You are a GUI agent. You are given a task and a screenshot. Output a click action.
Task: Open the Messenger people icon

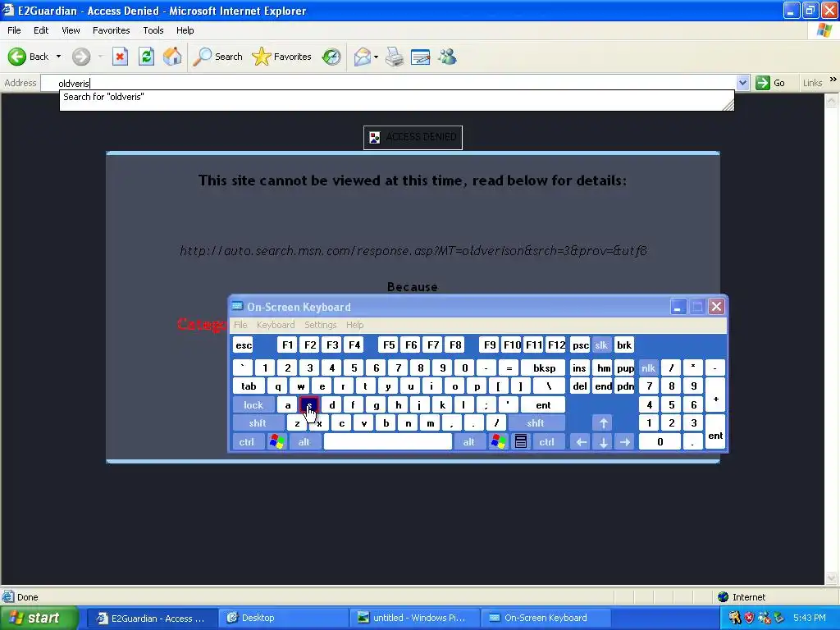(447, 57)
